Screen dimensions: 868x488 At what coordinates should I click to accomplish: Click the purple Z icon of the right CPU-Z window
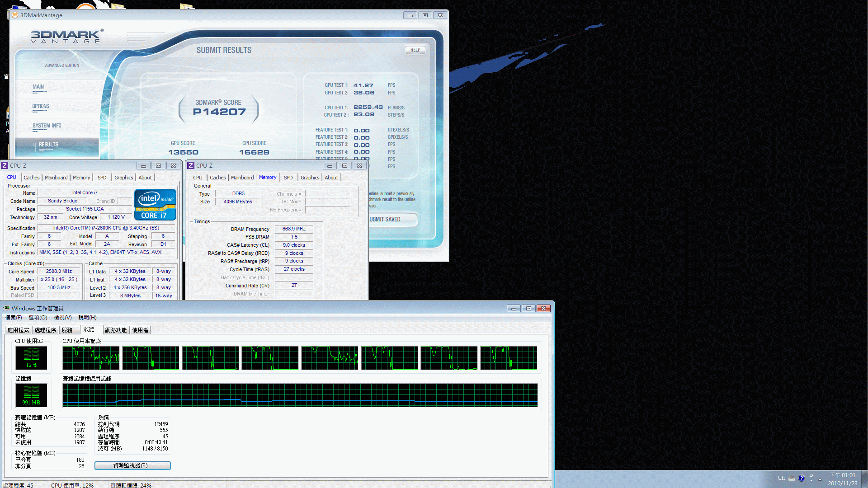pyautogui.click(x=191, y=165)
